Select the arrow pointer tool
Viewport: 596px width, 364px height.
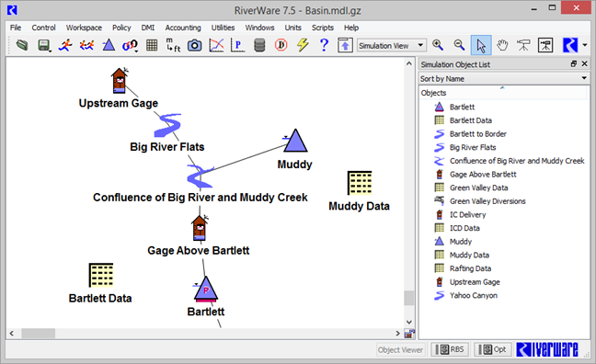pyautogui.click(x=481, y=45)
